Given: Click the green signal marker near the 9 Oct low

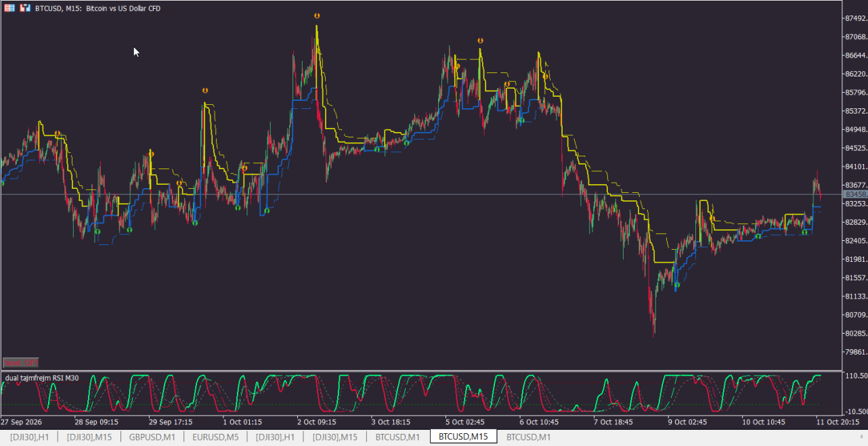Looking at the screenshot, I should click(676, 285).
